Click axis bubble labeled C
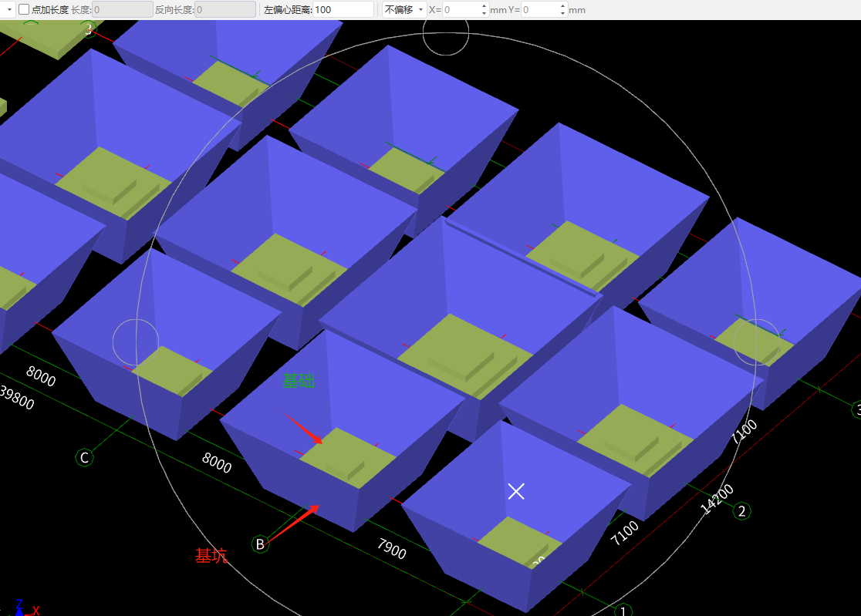 coord(85,457)
